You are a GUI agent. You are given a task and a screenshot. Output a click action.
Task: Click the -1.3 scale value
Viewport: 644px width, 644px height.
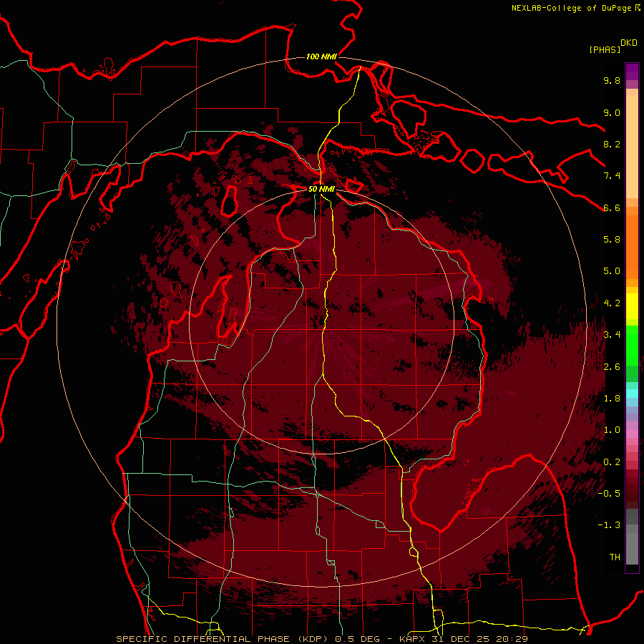pyautogui.click(x=609, y=525)
